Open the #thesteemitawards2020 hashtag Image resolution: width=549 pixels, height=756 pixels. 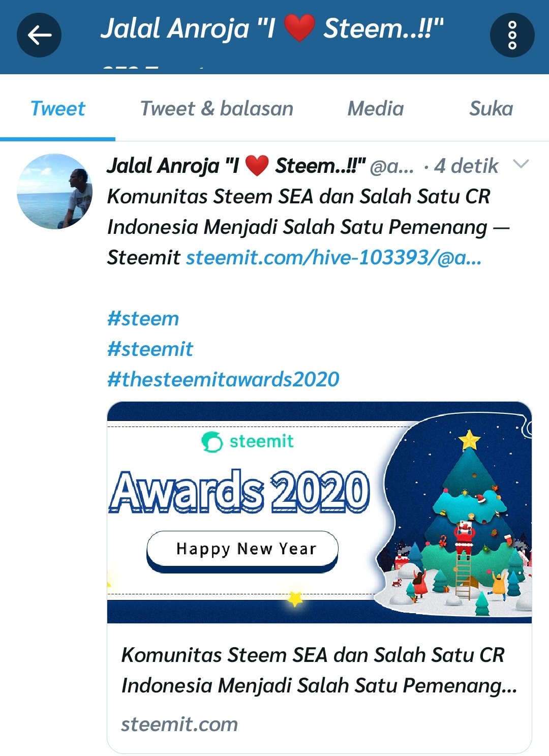(223, 379)
